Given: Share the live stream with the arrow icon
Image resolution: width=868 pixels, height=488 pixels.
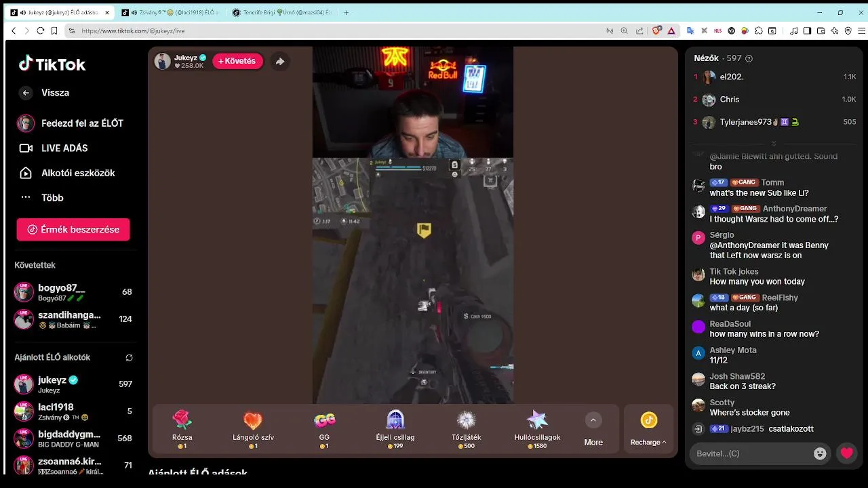Looking at the screenshot, I should point(279,61).
